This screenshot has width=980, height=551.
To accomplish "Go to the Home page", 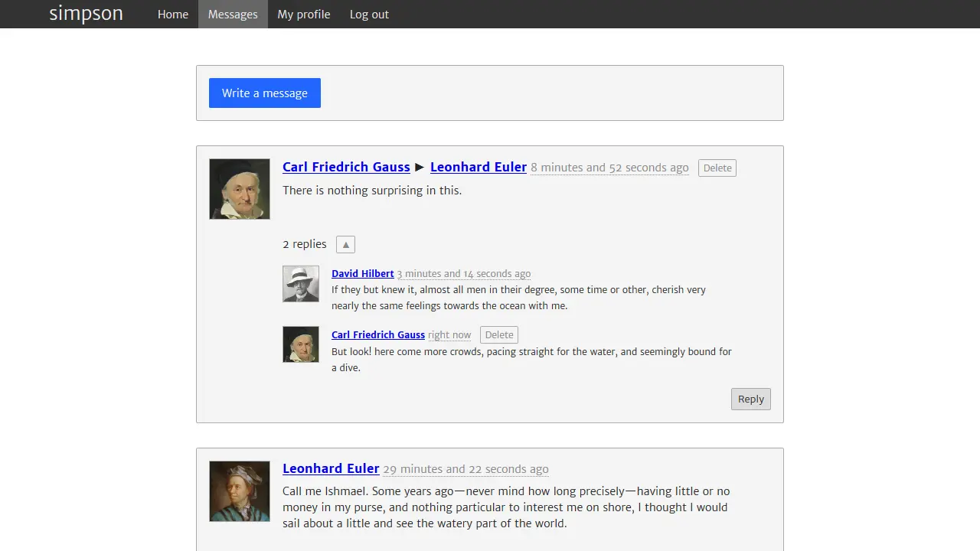I will [172, 15].
